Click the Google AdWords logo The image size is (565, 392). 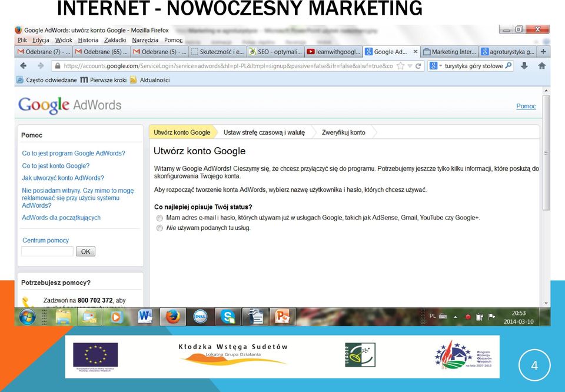[x=69, y=105]
